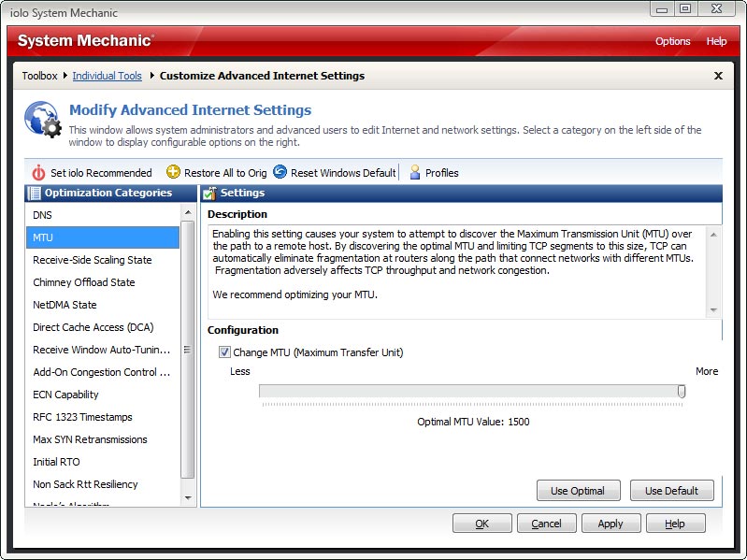Click the MTU slider thumb

click(x=682, y=392)
